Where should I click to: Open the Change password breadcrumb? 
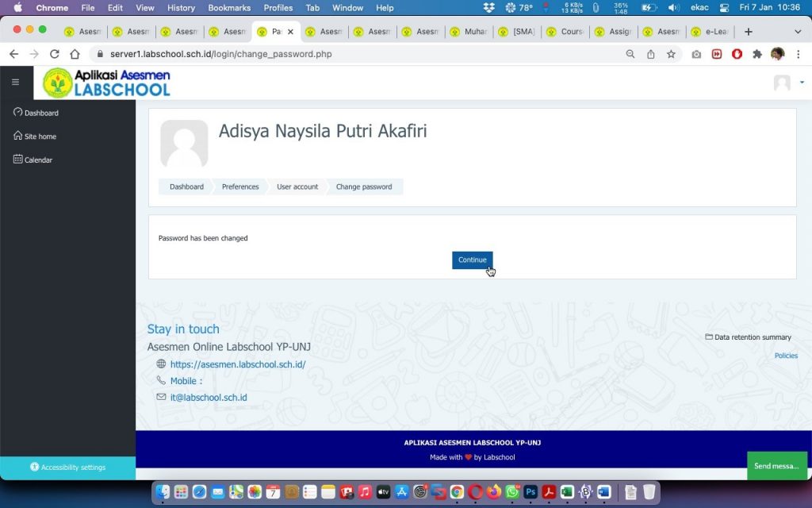(x=364, y=187)
